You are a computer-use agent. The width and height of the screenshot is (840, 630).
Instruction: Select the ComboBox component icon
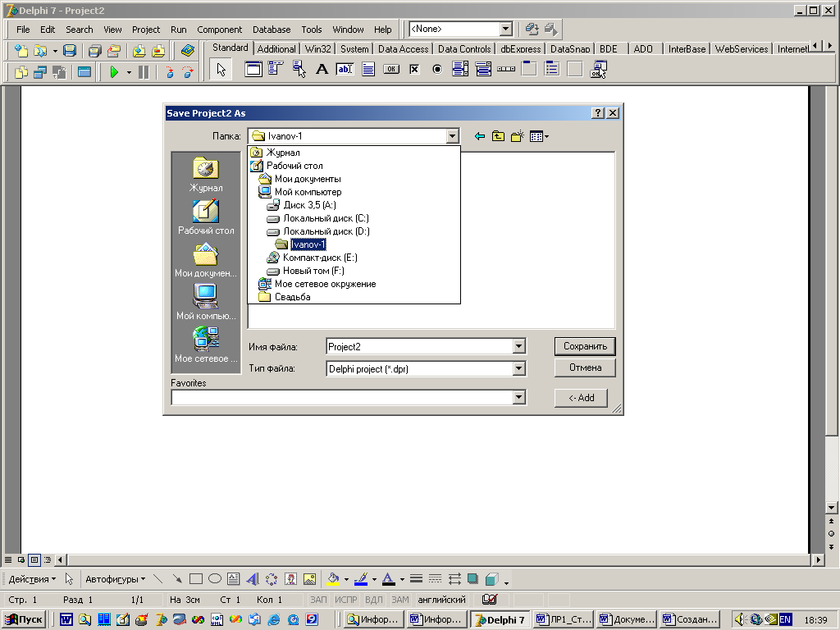click(x=483, y=69)
